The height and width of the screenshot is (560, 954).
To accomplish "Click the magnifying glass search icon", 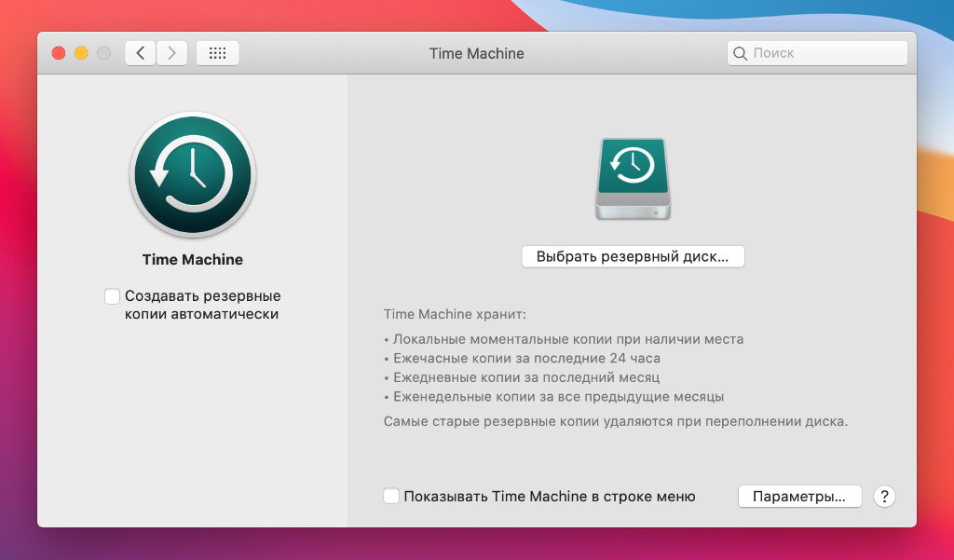I will pyautogui.click(x=740, y=53).
